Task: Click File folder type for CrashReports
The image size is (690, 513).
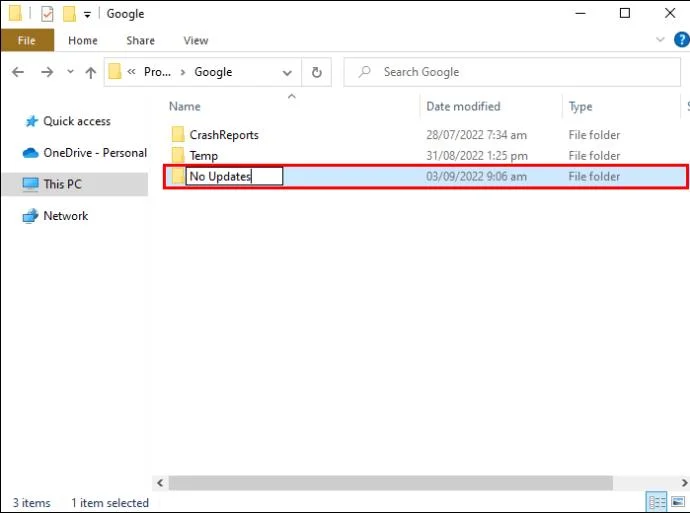Action: 594,135
